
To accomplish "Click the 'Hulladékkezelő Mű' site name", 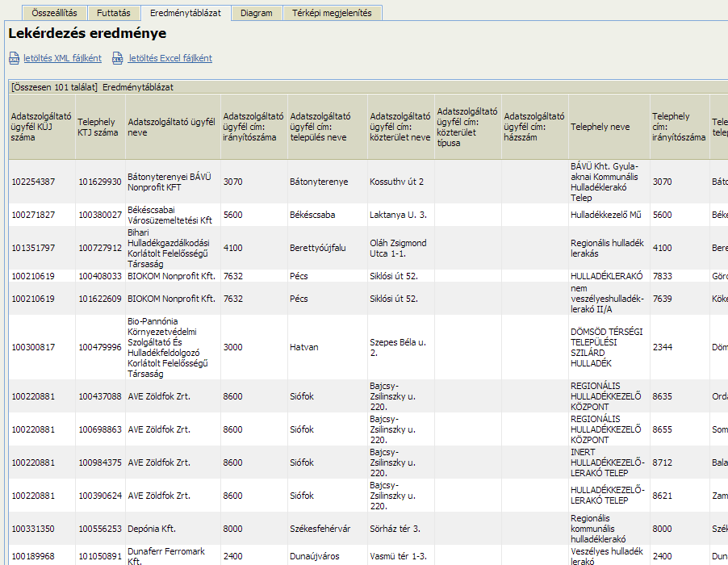I will pyautogui.click(x=606, y=215).
